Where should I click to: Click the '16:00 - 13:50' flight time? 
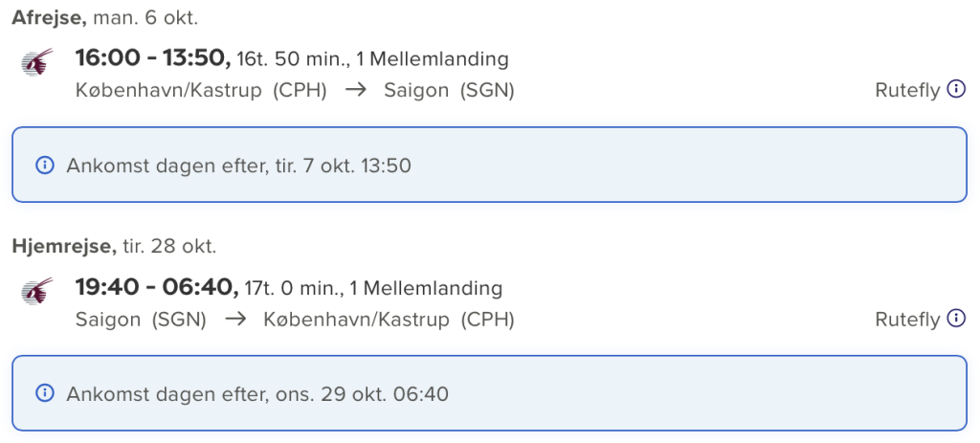point(152,58)
